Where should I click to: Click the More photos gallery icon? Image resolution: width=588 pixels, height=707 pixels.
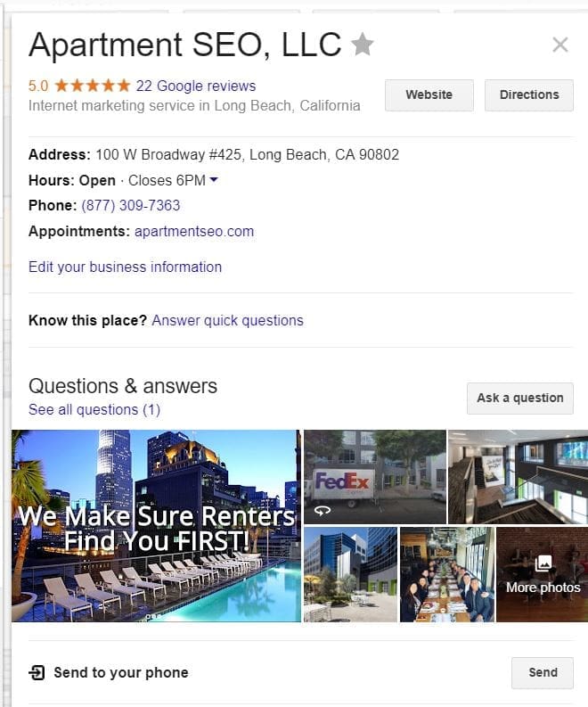pyautogui.click(x=543, y=563)
